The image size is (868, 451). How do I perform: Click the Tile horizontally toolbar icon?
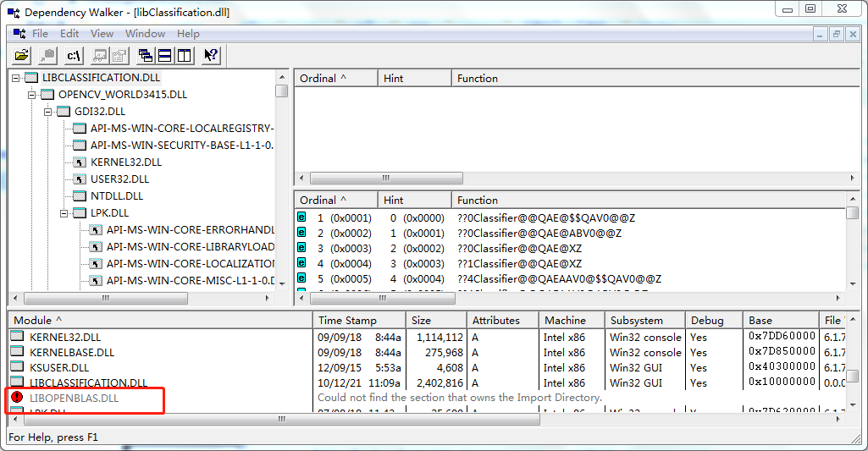click(x=164, y=55)
